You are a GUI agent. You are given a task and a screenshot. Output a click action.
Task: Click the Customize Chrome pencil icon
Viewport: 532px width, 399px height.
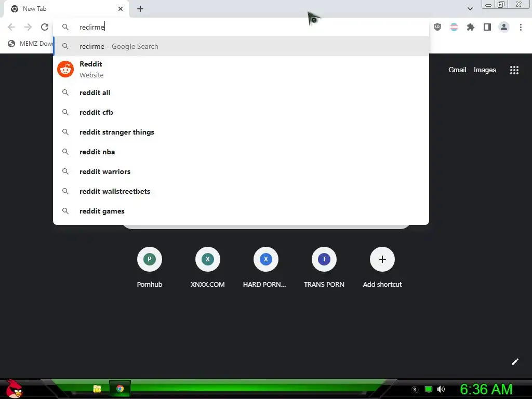pos(515,362)
